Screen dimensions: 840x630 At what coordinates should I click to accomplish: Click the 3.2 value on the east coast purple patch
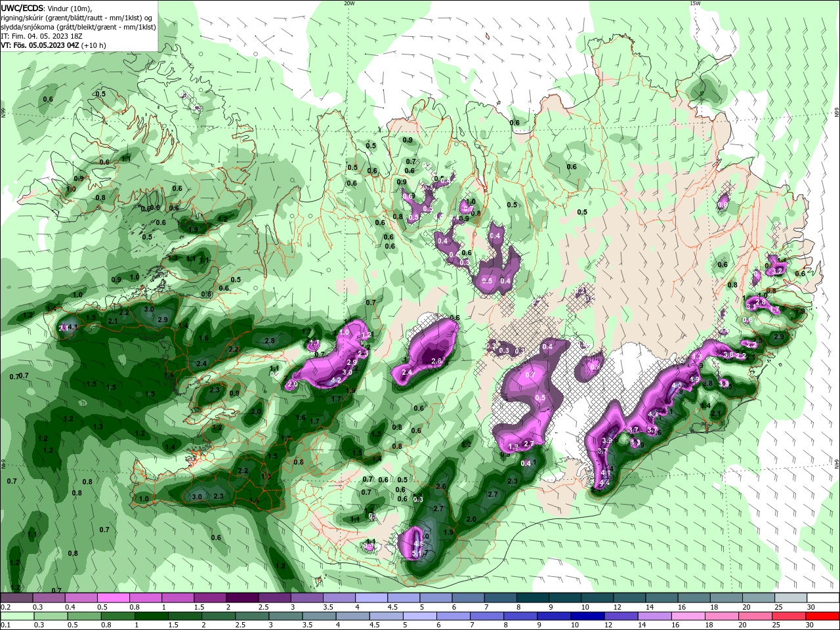tap(777, 271)
